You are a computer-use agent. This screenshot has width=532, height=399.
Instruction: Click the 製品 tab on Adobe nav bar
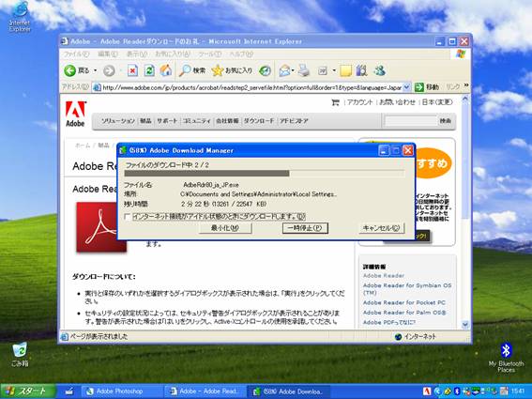pos(145,121)
